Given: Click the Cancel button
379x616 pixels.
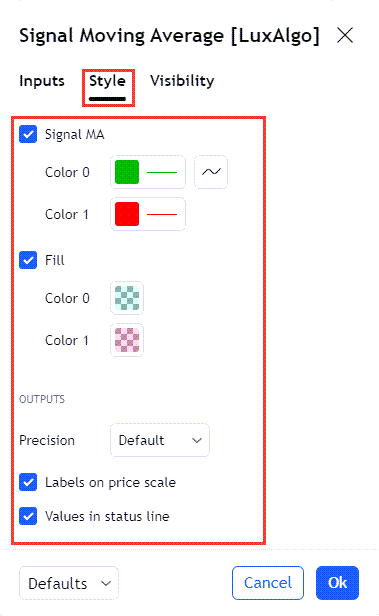Looking at the screenshot, I should [268, 583].
